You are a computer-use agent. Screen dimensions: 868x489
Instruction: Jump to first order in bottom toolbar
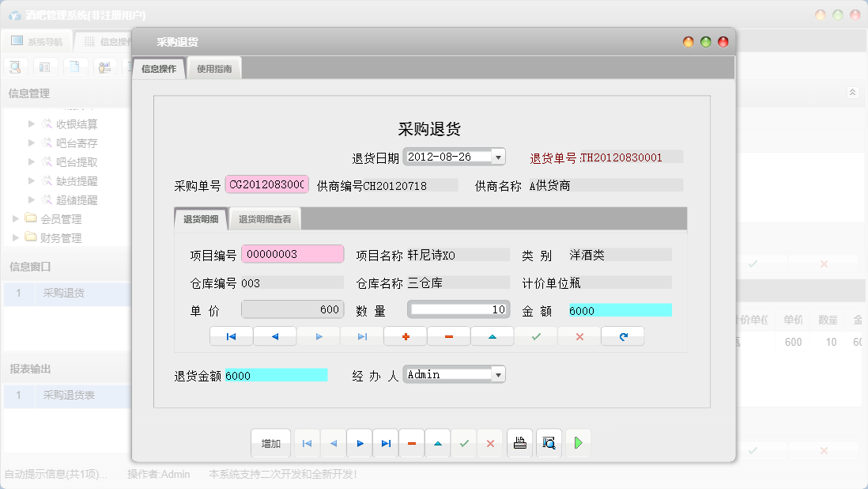click(x=308, y=443)
